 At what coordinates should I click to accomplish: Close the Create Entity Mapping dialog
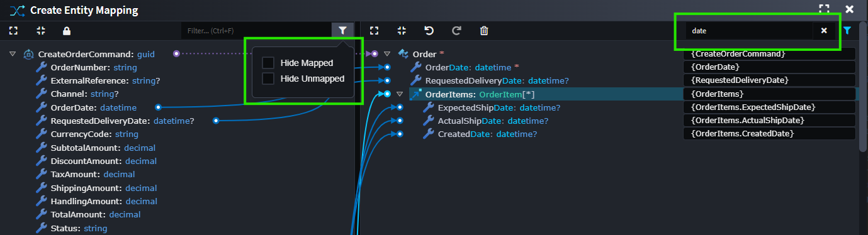[849, 9]
